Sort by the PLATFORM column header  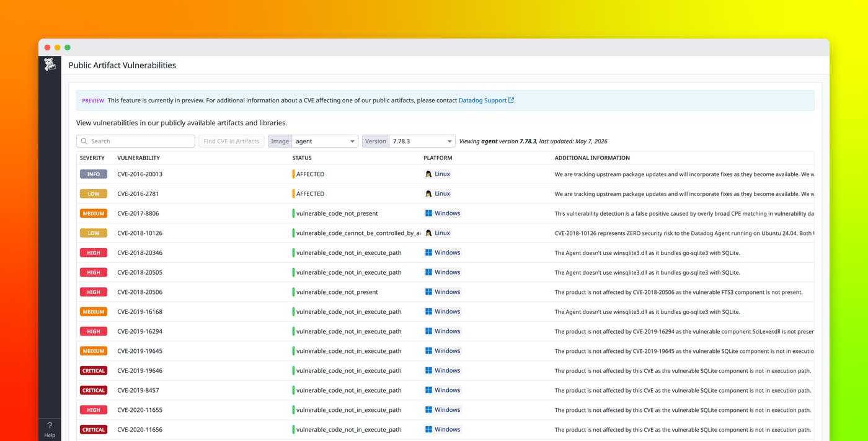pos(438,158)
